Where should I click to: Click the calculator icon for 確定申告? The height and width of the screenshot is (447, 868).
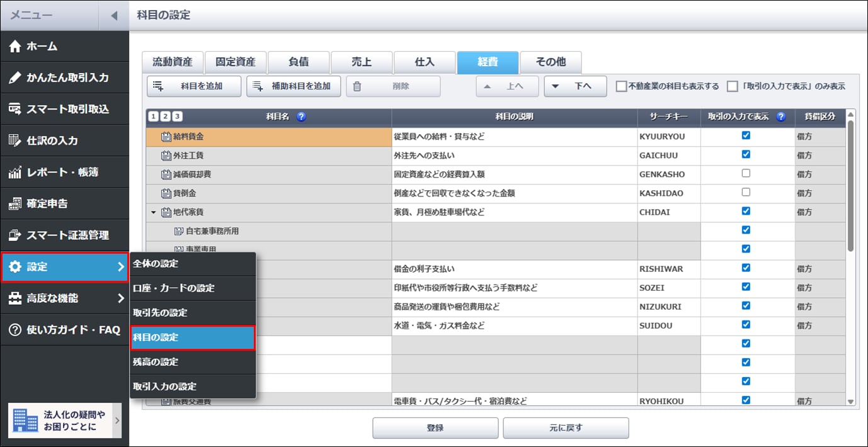15,204
